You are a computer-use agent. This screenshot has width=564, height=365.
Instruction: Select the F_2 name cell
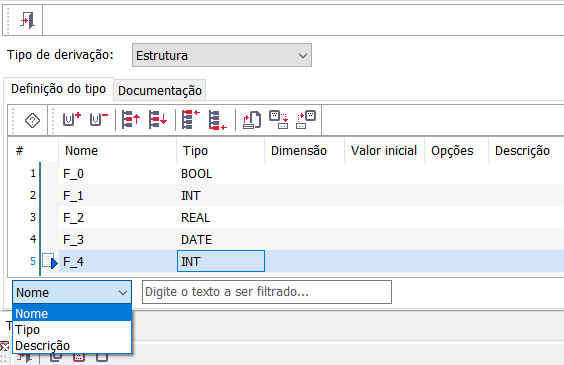(x=118, y=218)
